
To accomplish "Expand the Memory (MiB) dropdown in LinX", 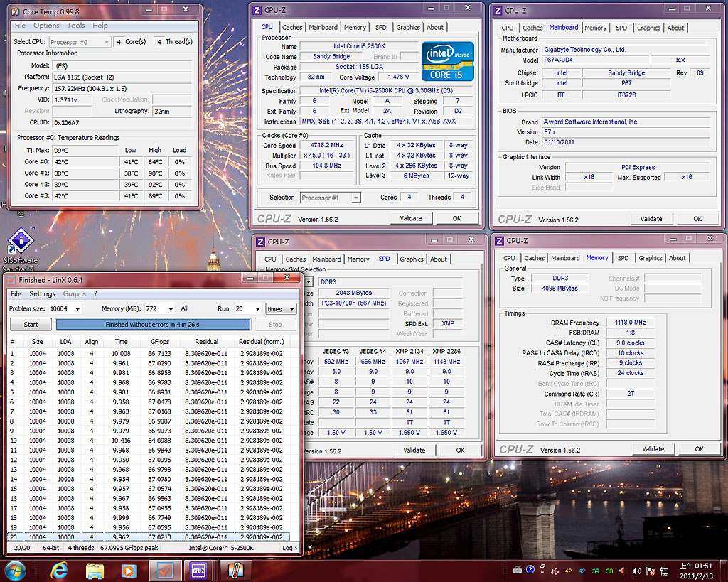I will (171, 309).
